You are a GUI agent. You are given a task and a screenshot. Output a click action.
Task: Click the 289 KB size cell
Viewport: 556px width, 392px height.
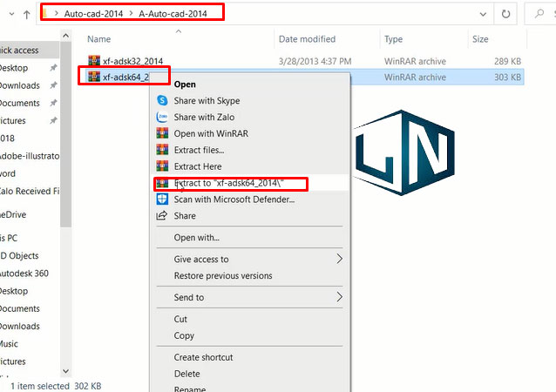point(507,61)
